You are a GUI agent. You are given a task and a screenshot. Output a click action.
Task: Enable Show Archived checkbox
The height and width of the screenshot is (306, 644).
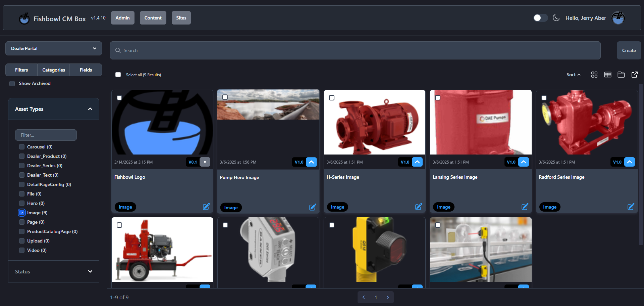click(12, 84)
